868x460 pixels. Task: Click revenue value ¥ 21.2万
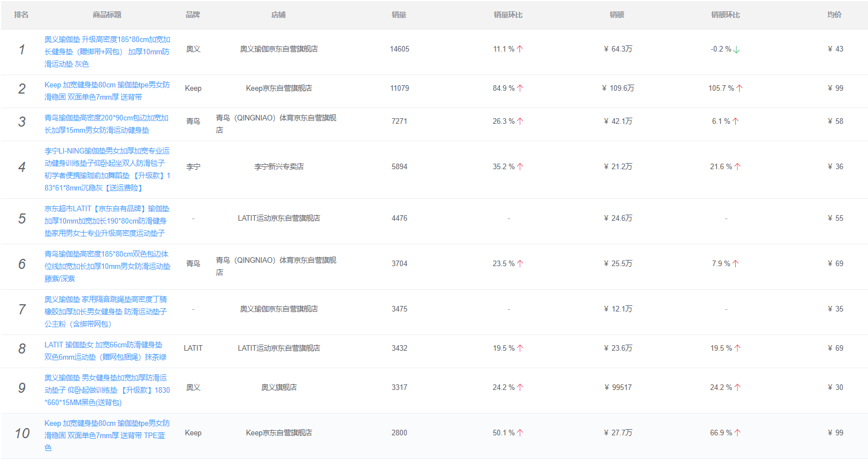tap(618, 167)
